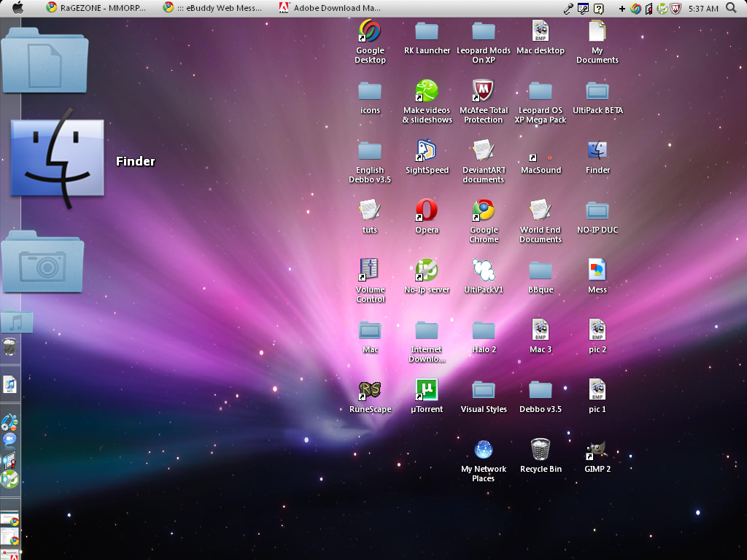Switch to the eBuddy Web Mess... window
Screen dimensions: 747x560
[212, 8]
